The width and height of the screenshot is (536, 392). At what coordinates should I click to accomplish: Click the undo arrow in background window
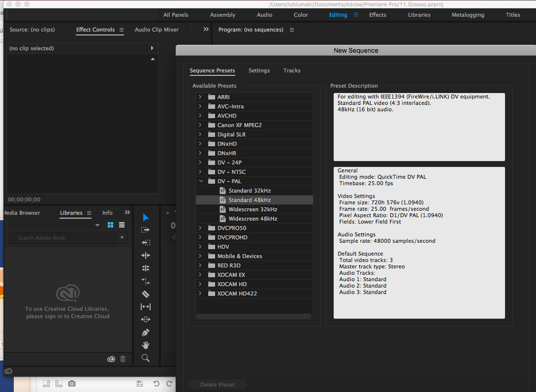pos(156,384)
